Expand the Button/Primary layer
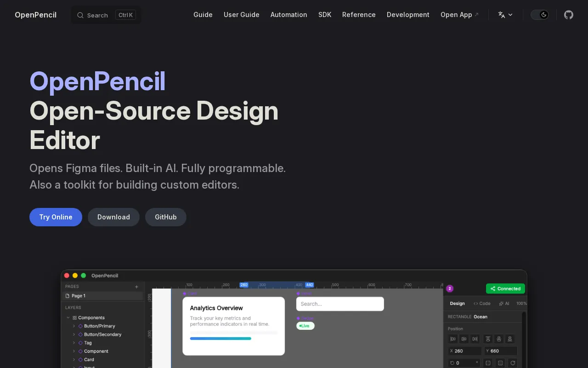Screen dimensions: 588x368 click(74, 326)
